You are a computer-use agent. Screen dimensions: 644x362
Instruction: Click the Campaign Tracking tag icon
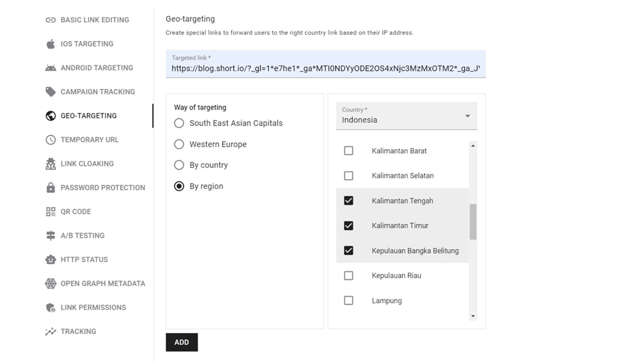pos(51,92)
